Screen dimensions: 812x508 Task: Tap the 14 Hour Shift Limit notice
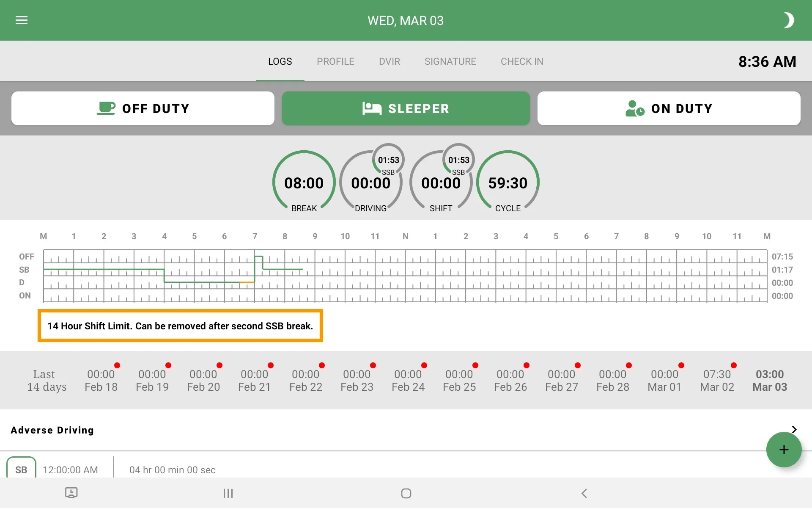click(180, 326)
